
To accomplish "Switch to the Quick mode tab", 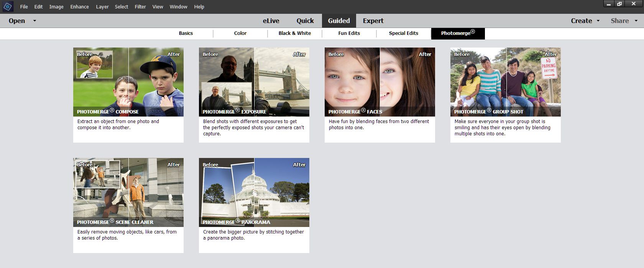I will (305, 21).
